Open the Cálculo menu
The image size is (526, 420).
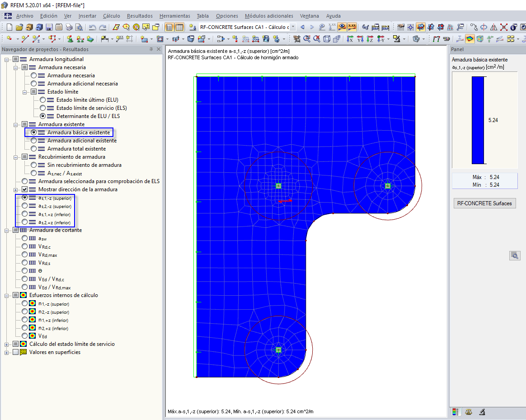111,16
